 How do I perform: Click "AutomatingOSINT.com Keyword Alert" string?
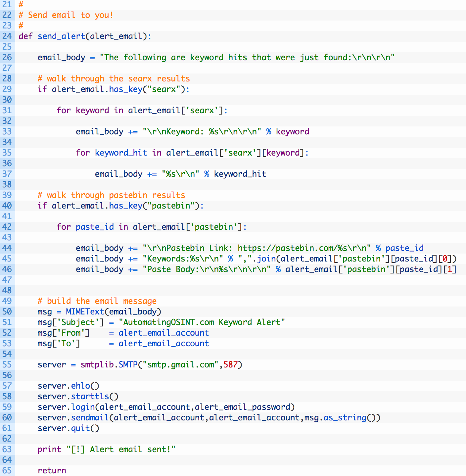(202, 322)
